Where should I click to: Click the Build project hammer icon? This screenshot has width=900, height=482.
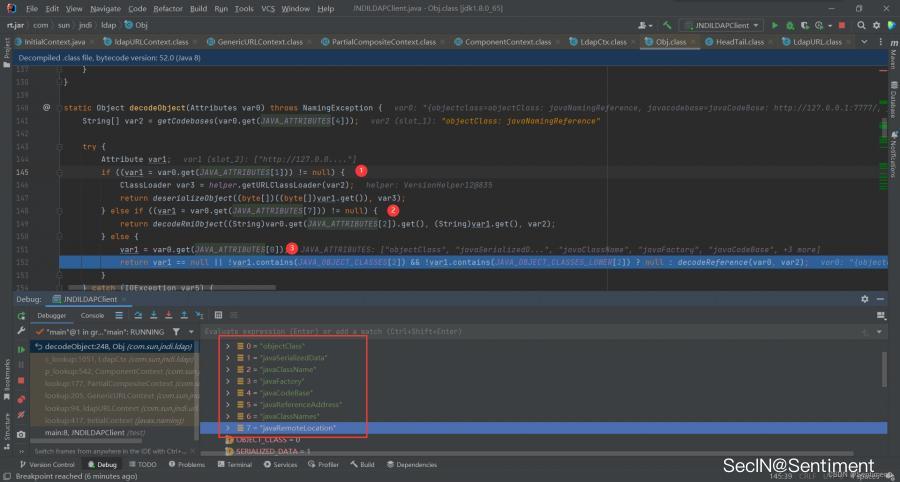(667, 24)
